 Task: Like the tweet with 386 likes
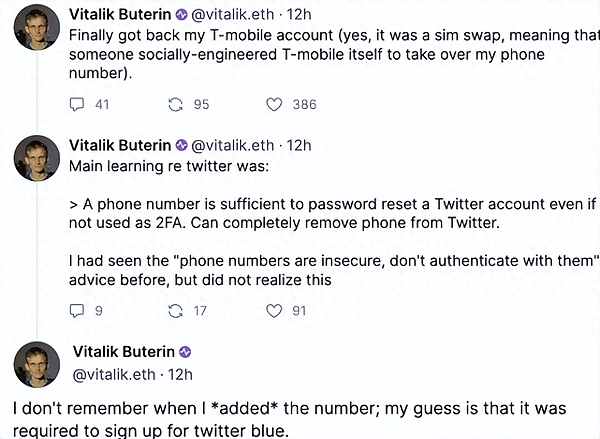(274, 104)
